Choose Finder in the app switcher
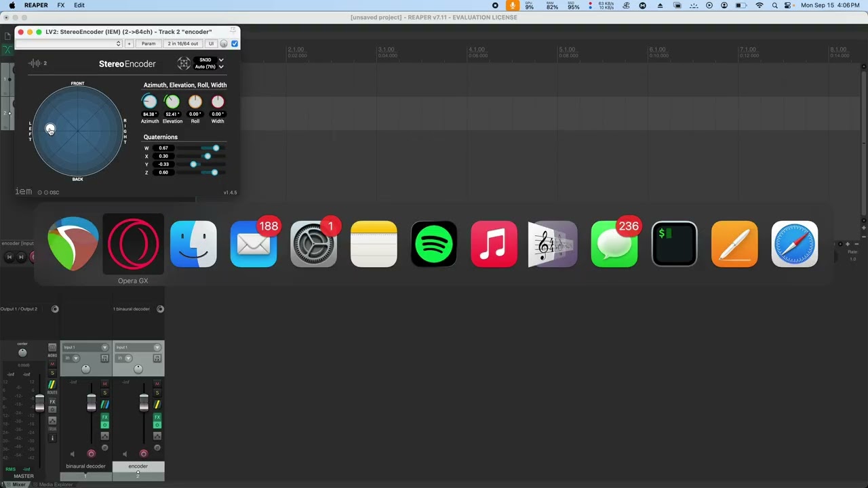The height and width of the screenshot is (488, 868). (193, 244)
